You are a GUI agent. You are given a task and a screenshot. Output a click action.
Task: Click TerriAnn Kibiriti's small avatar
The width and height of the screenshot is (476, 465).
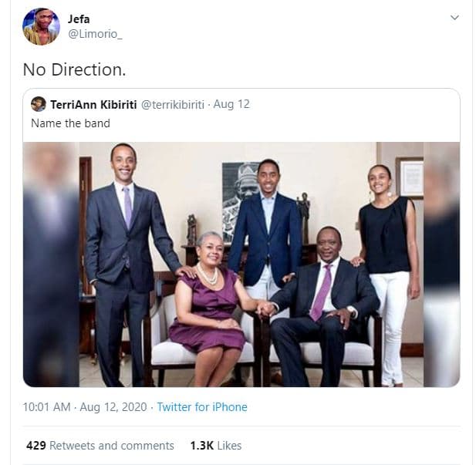click(x=38, y=104)
